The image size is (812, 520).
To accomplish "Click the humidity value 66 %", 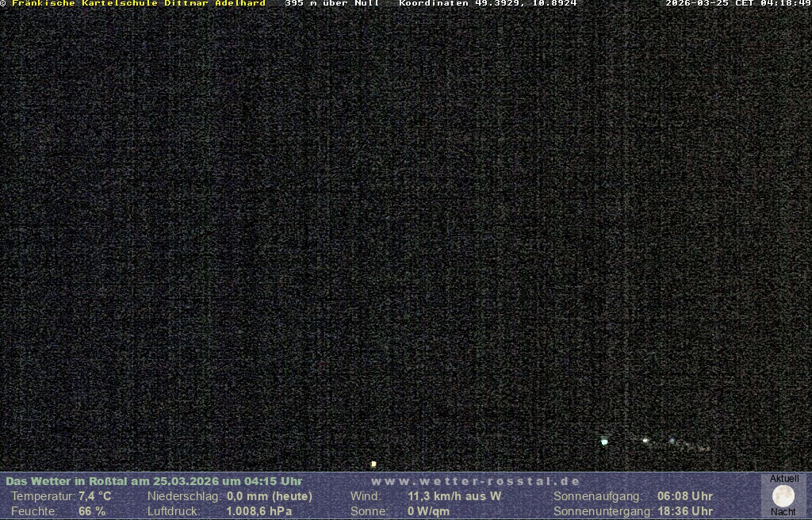I will (x=92, y=511).
